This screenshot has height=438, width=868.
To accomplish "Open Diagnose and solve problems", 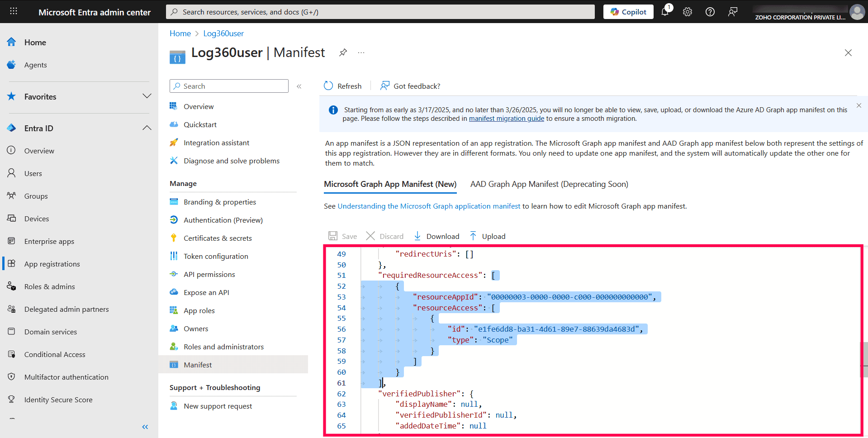I will coord(231,161).
